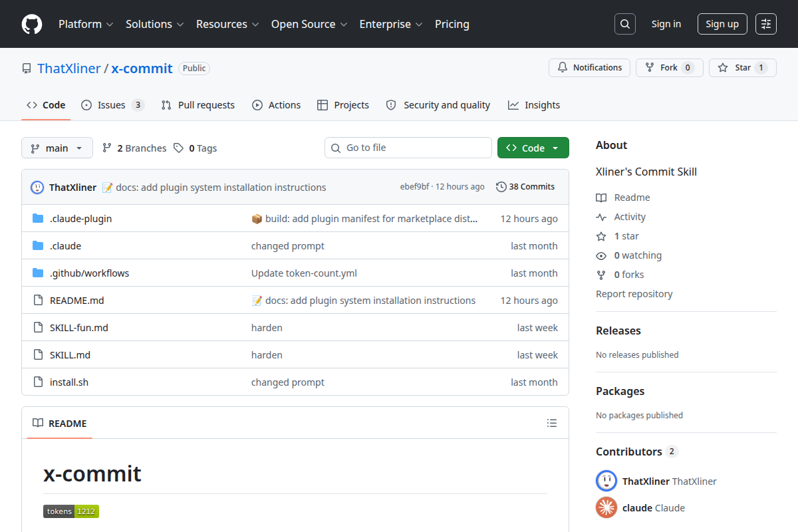Go to the Pricing page
Image resolution: width=798 pixels, height=532 pixels.
(x=452, y=24)
